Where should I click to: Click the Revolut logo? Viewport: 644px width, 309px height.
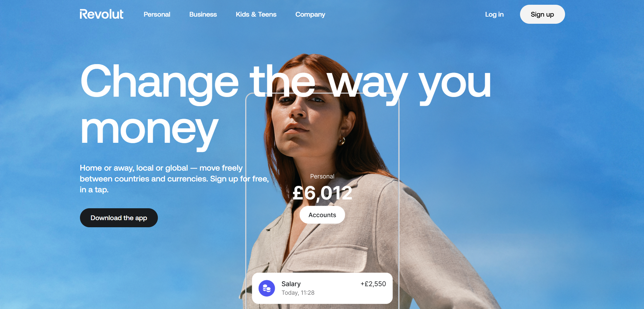102,14
